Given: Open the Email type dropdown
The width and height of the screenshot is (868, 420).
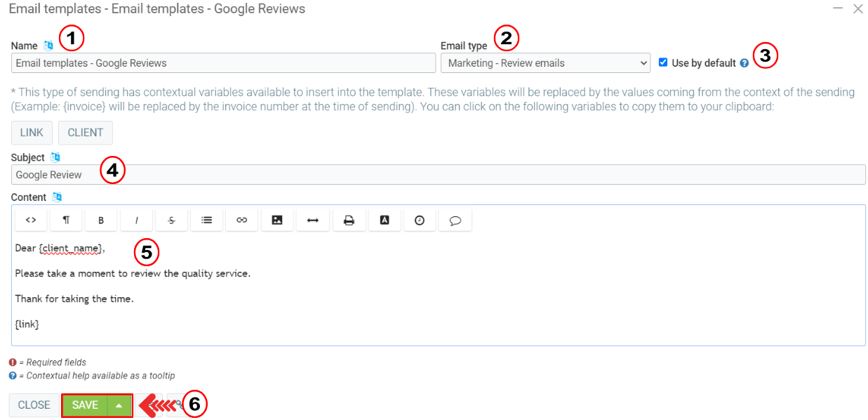Looking at the screenshot, I should tap(545, 63).
